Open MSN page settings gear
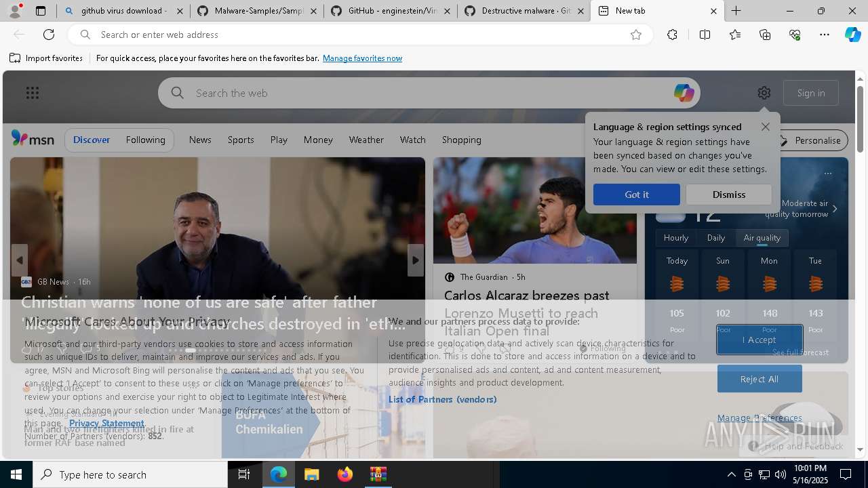The image size is (868, 488). (764, 93)
